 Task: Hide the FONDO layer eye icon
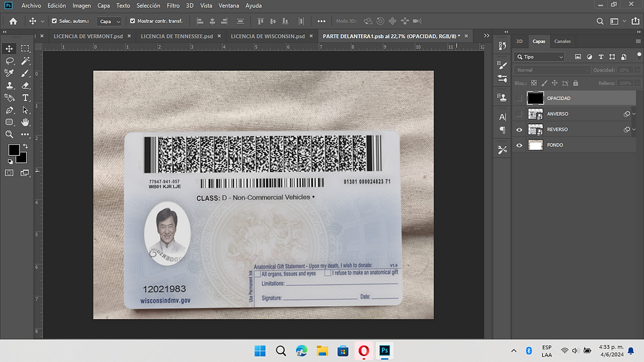519,145
